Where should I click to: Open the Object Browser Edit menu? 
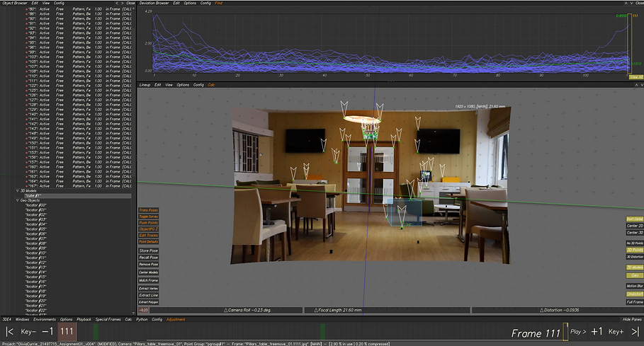(x=35, y=3)
